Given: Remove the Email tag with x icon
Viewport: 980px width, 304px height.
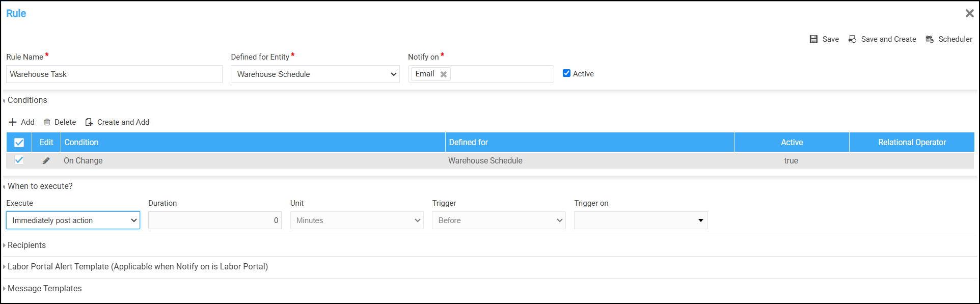Looking at the screenshot, I should pos(444,74).
